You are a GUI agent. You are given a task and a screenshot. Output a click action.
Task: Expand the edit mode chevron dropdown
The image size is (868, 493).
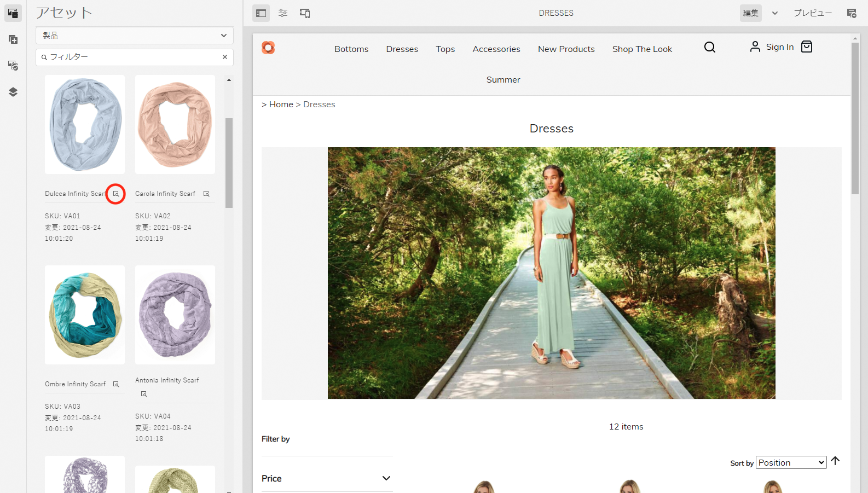tap(775, 13)
